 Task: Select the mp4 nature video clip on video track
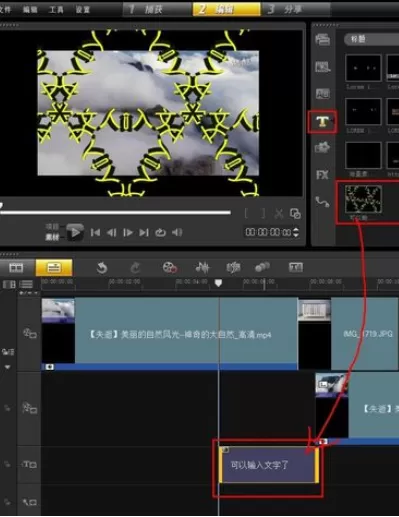click(170, 334)
